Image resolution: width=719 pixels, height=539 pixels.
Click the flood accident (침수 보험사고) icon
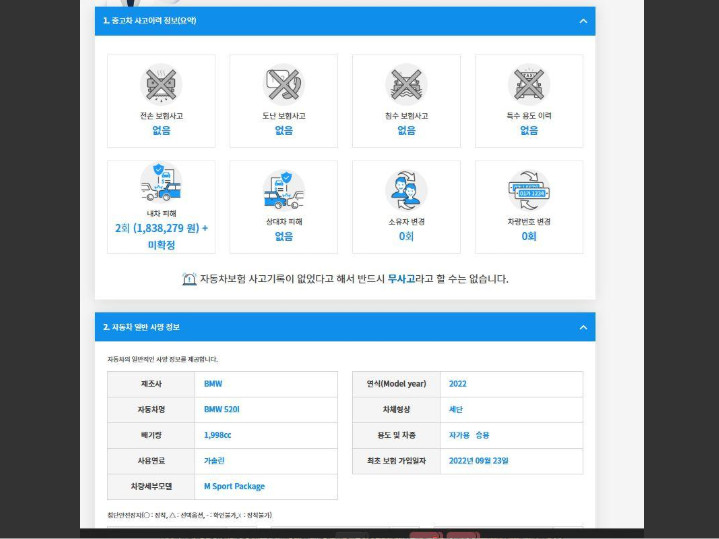406,84
